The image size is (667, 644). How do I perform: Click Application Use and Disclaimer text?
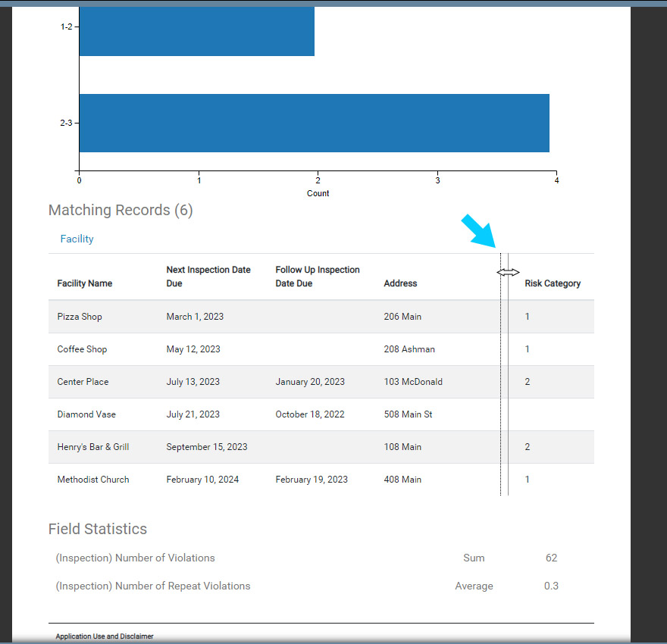(105, 636)
